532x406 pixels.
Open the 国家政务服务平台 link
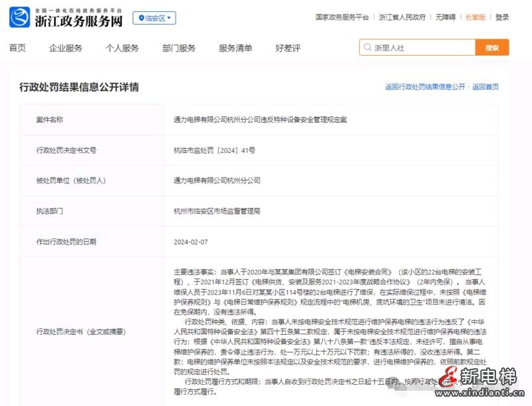tap(342, 17)
